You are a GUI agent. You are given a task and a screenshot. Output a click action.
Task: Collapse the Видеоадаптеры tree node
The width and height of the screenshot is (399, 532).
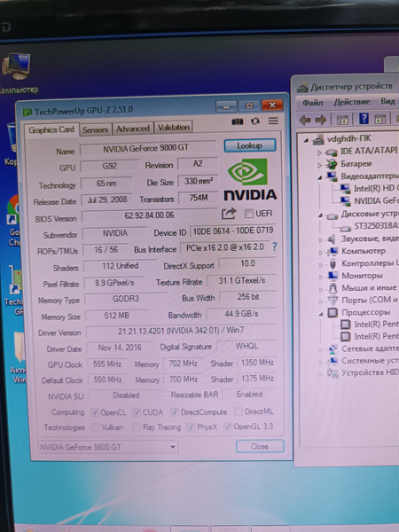(x=320, y=177)
